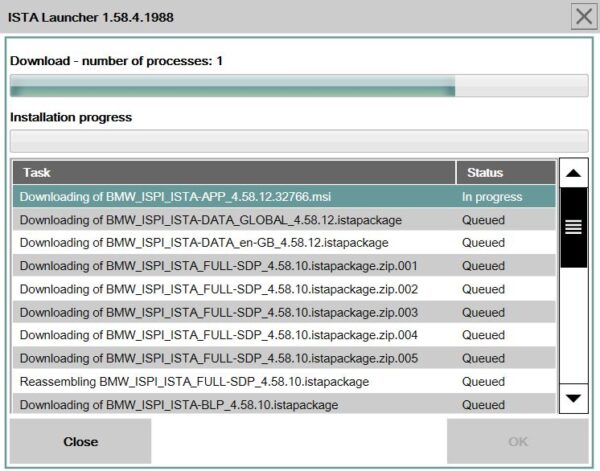Click the Close button

[x=80, y=442]
